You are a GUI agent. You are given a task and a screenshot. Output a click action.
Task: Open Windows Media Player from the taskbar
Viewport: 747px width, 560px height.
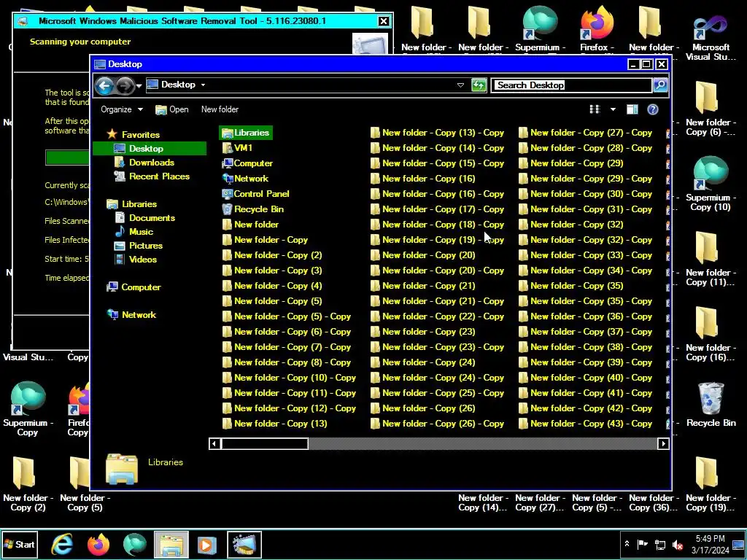click(207, 544)
